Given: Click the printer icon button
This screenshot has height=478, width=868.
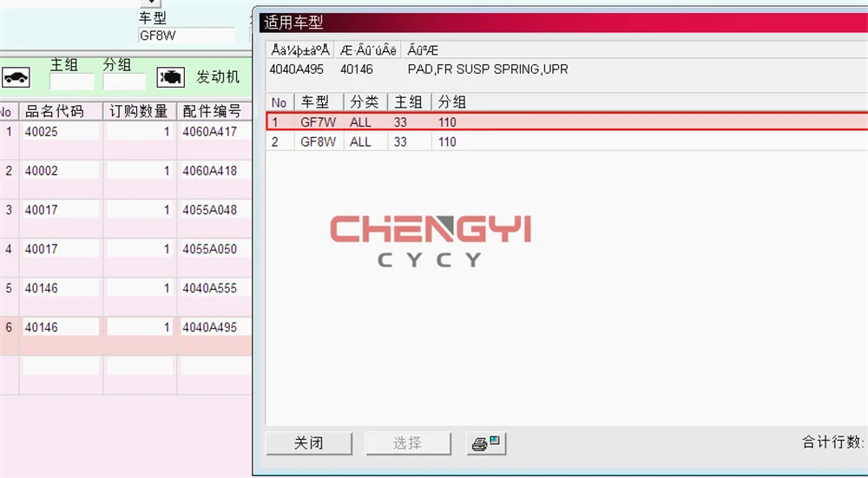Looking at the screenshot, I should pyautogui.click(x=486, y=443).
